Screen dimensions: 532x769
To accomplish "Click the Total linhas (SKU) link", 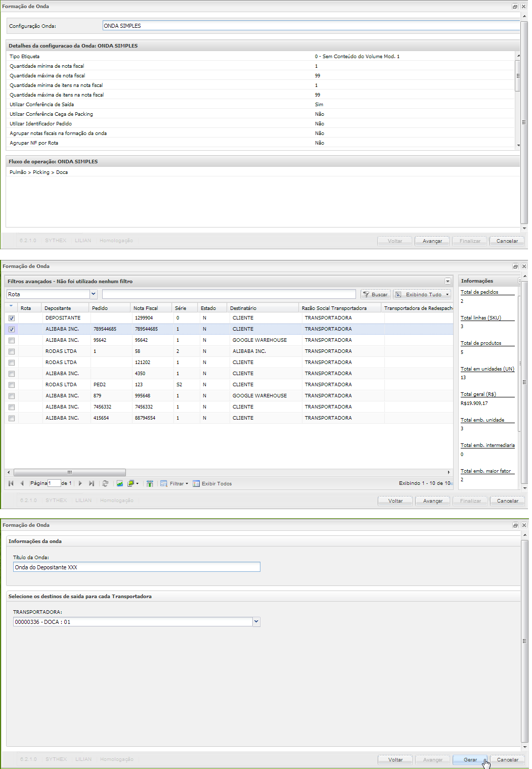I will click(481, 318).
